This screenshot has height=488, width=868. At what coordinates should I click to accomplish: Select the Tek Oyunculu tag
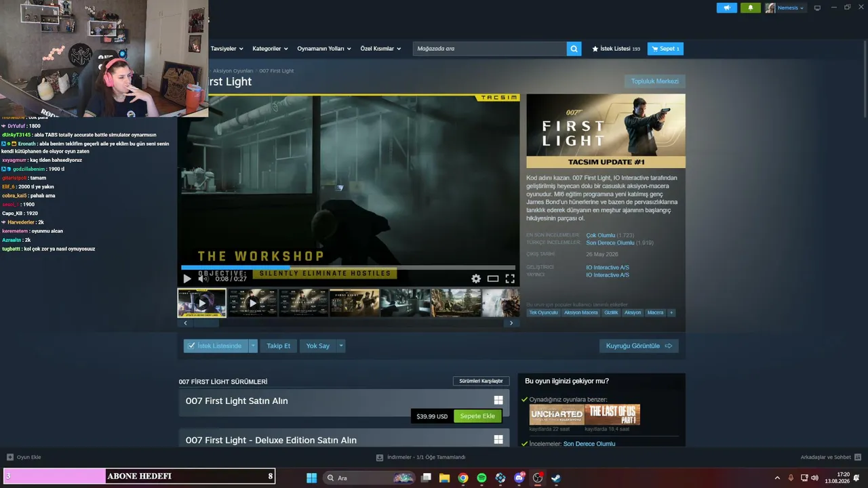click(543, 312)
